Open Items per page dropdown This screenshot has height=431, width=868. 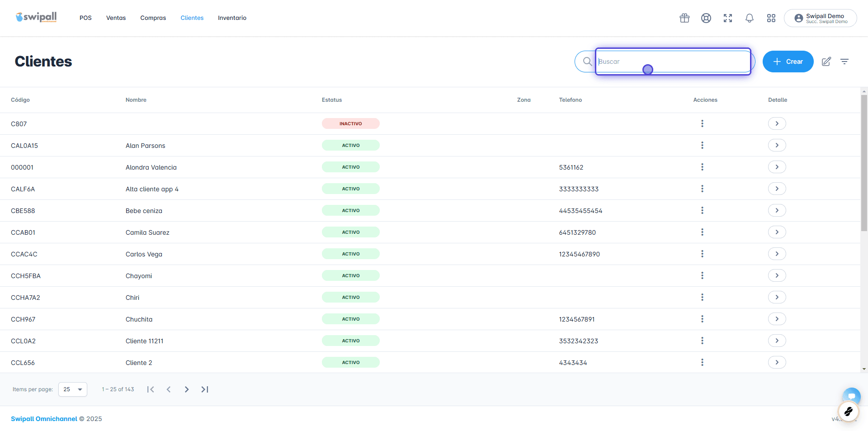[x=73, y=389]
